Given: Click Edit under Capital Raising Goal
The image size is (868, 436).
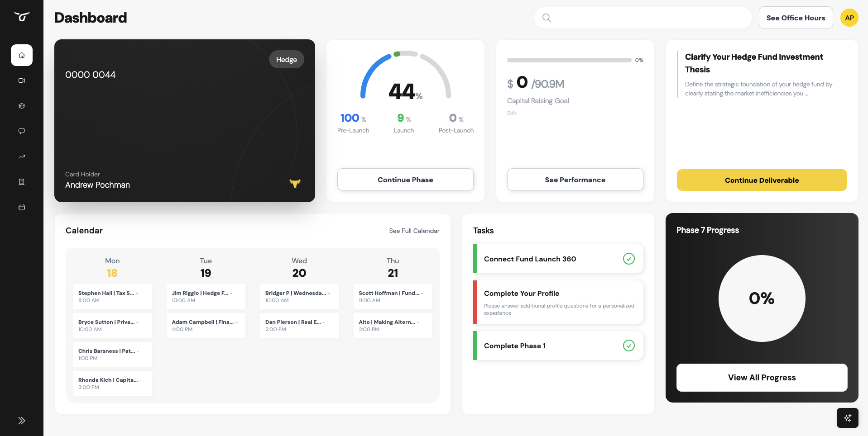Looking at the screenshot, I should click(x=512, y=113).
